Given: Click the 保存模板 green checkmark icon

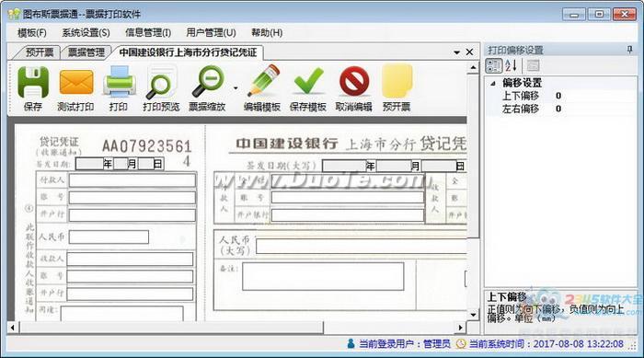Looking at the screenshot, I should tap(309, 81).
